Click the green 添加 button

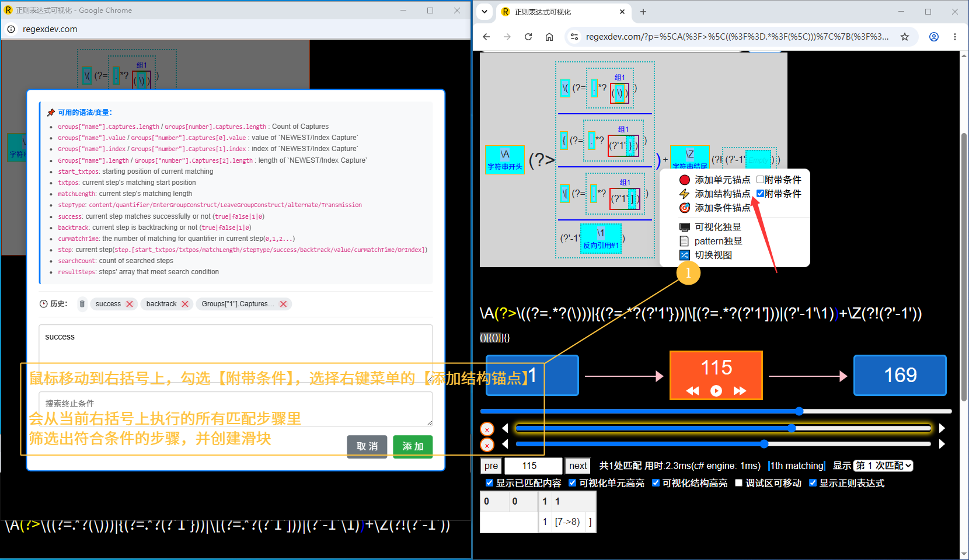point(413,446)
